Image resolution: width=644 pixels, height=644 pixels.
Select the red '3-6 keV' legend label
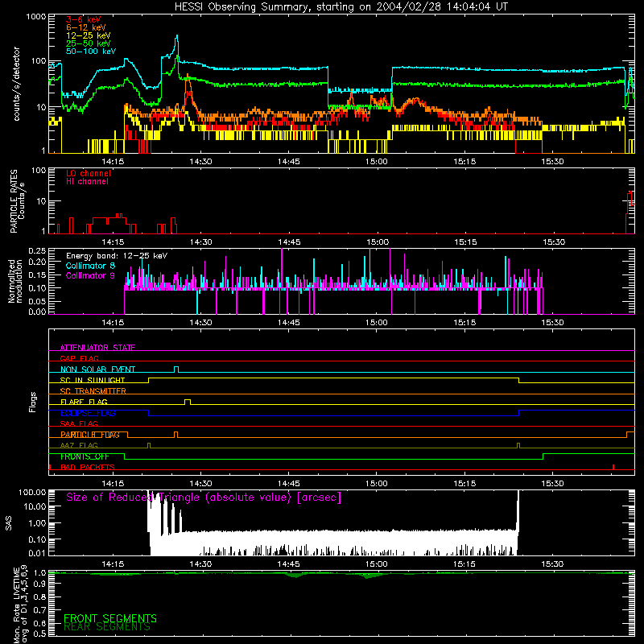coord(84,19)
